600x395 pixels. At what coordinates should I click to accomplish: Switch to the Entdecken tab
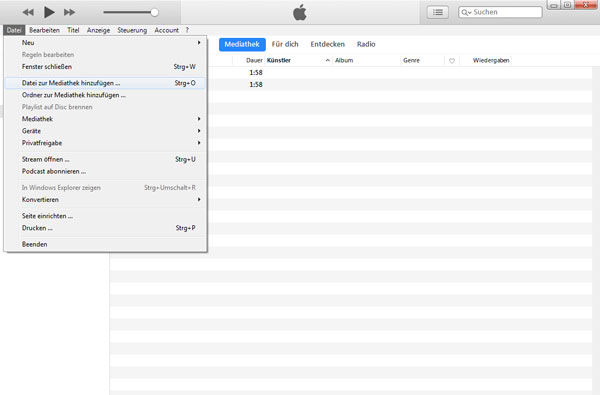(x=328, y=44)
